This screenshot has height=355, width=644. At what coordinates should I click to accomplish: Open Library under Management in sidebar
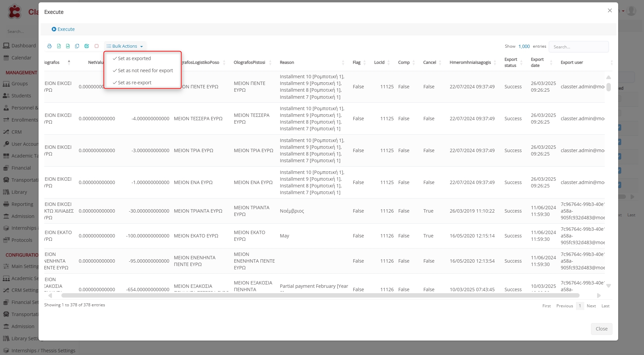pyautogui.click(x=15, y=192)
